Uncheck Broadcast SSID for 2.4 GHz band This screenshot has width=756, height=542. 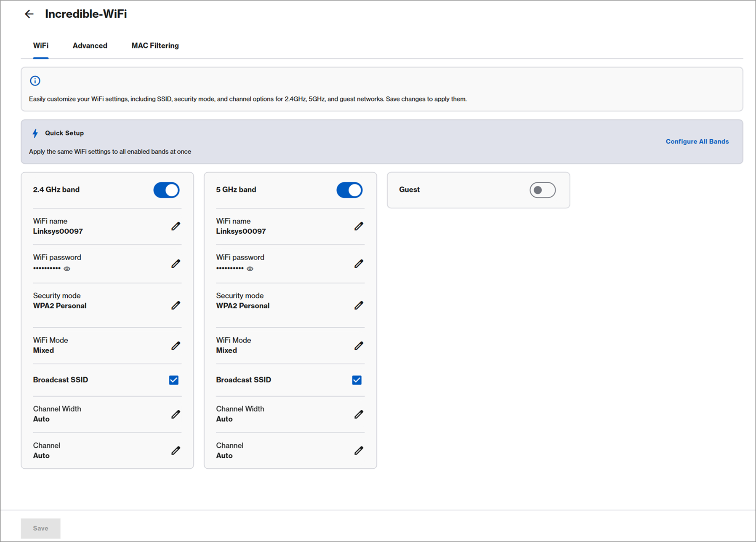click(173, 380)
